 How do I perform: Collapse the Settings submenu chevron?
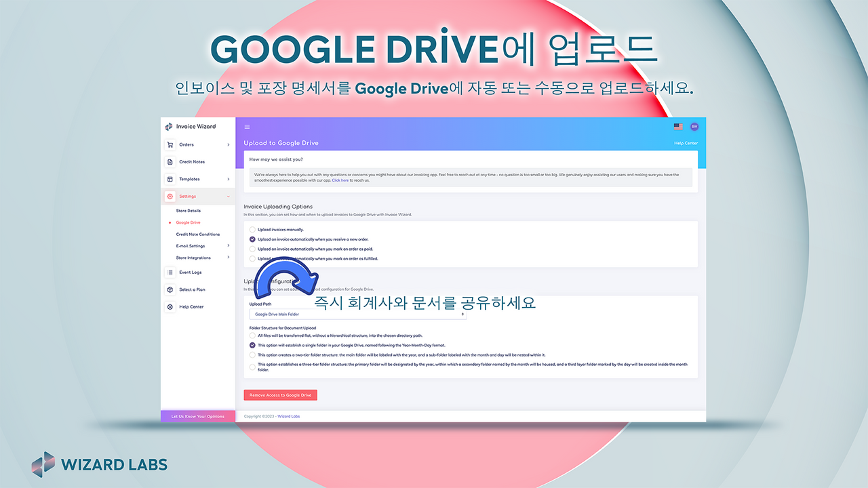(x=229, y=197)
